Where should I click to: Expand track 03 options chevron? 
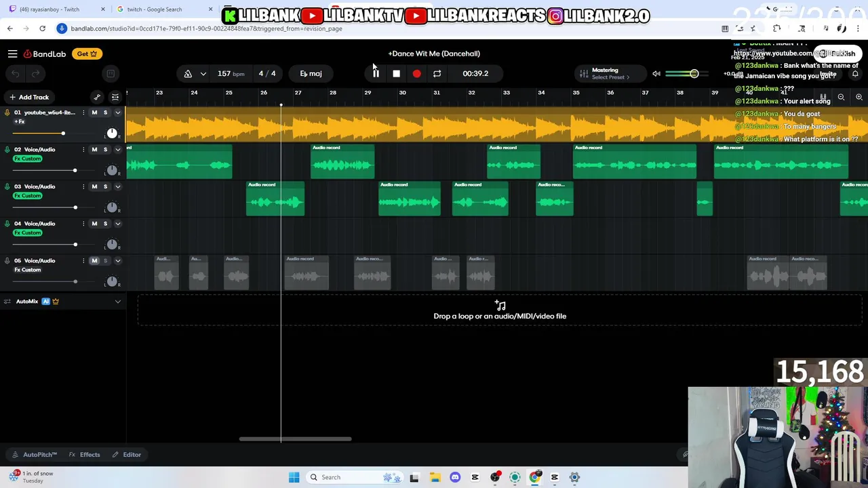(117, 186)
